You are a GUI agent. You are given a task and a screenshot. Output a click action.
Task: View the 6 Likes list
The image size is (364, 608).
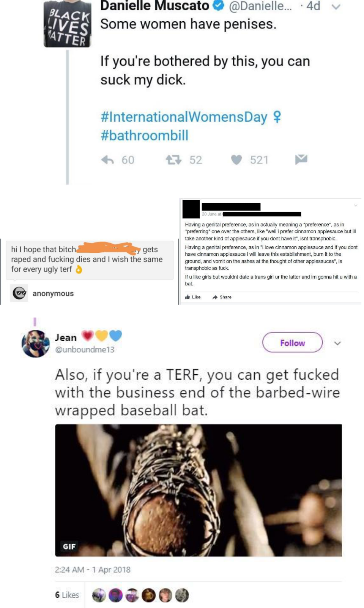[67, 595]
